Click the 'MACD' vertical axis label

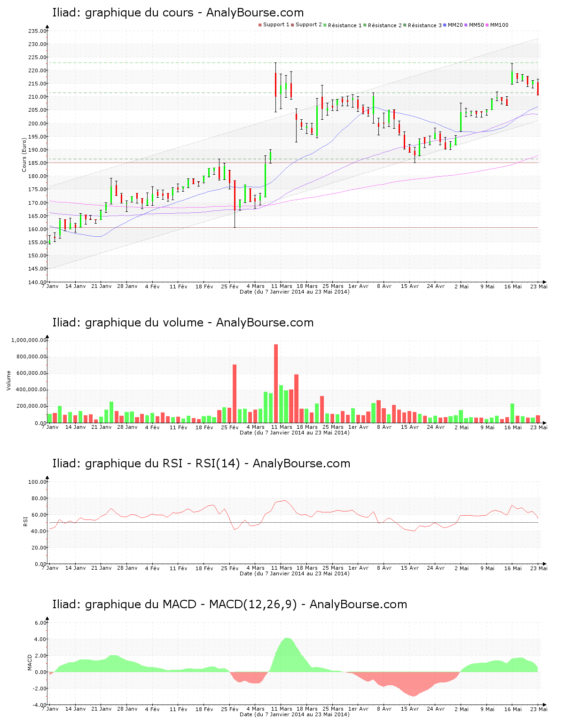pyautogui.click(x=30, y=662)
